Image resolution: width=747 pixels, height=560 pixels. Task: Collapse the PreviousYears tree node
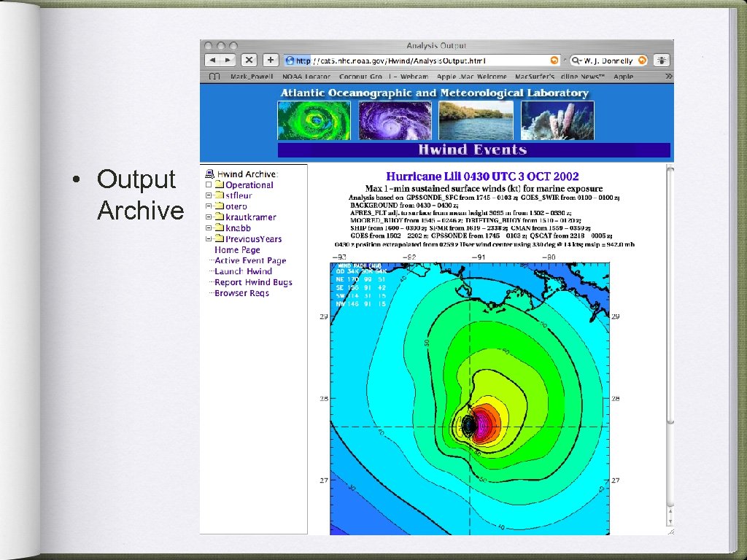(x=208, y=239)
